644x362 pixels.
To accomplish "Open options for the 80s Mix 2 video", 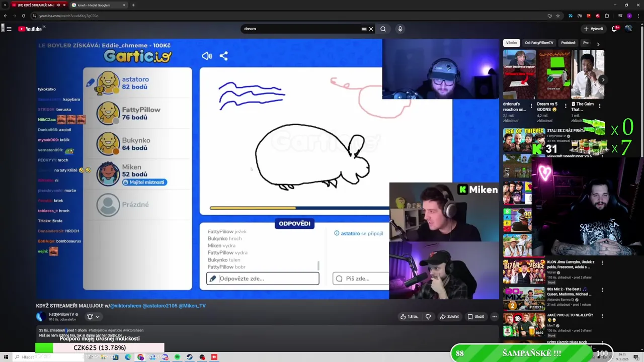I will [602, 290].
